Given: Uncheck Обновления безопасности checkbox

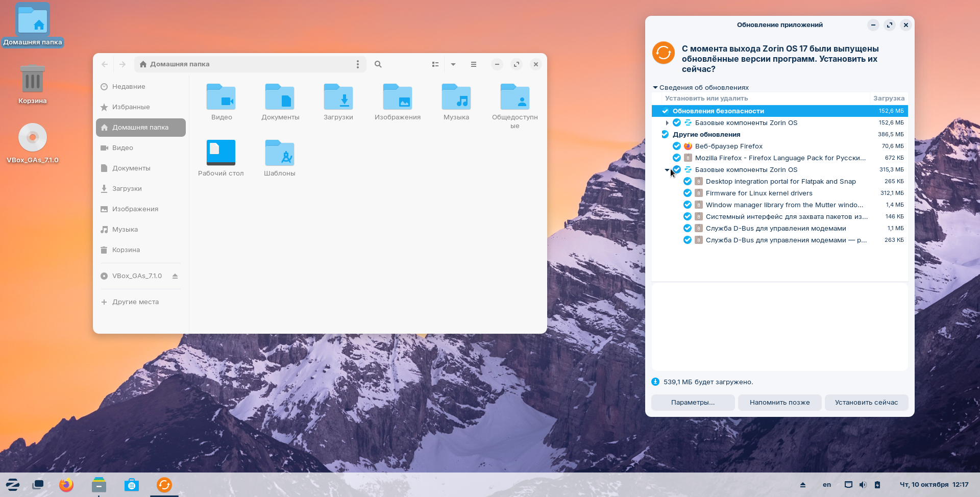Looking at the screenshot, I should pos(665,111).
